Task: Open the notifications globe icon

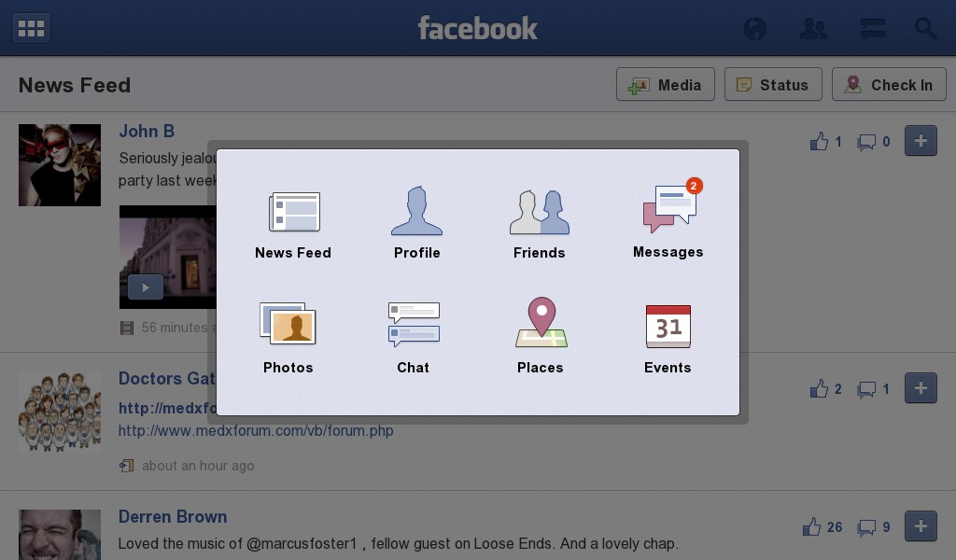Action: (754, 28)
